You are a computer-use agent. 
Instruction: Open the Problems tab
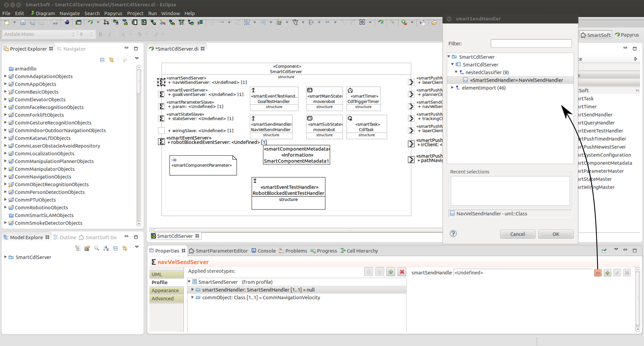tap(293, 251)
